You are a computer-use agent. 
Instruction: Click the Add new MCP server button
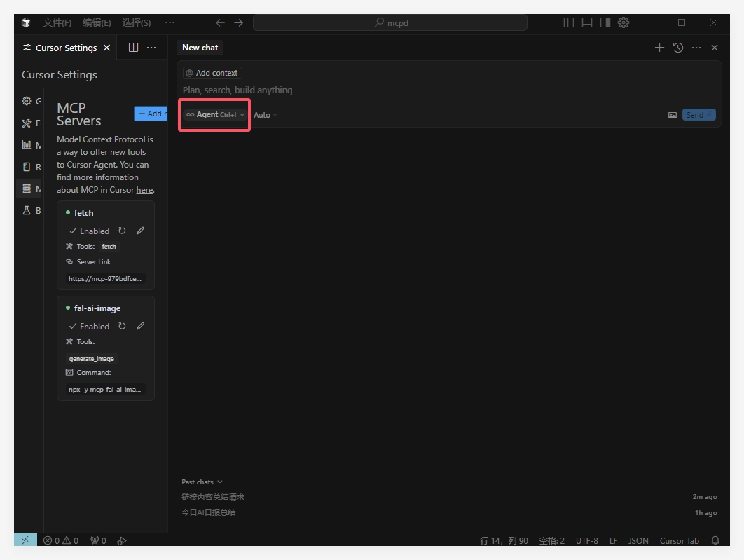[x=151, y=114]
